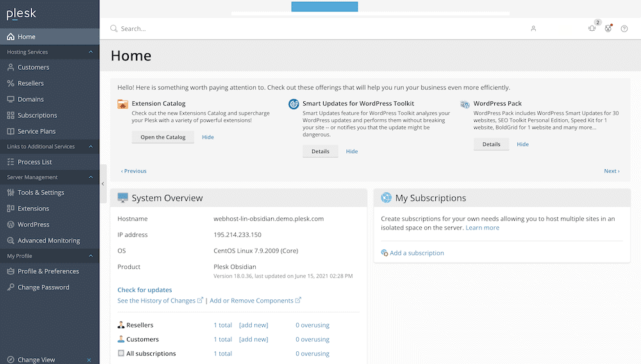Collapse the sidebar with arrow handle

[x=103, y=184]
